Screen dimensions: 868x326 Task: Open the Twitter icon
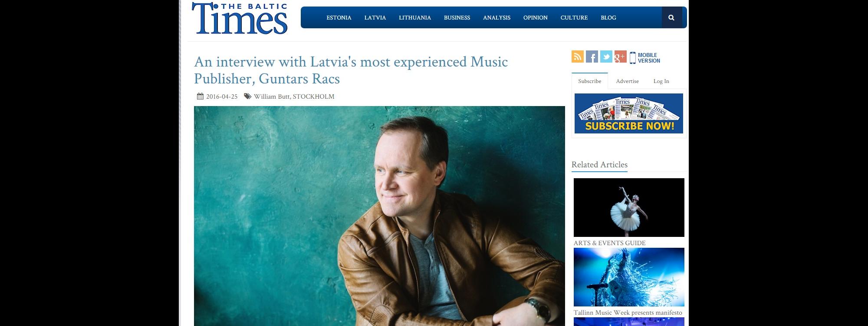[x=606, y=57]
